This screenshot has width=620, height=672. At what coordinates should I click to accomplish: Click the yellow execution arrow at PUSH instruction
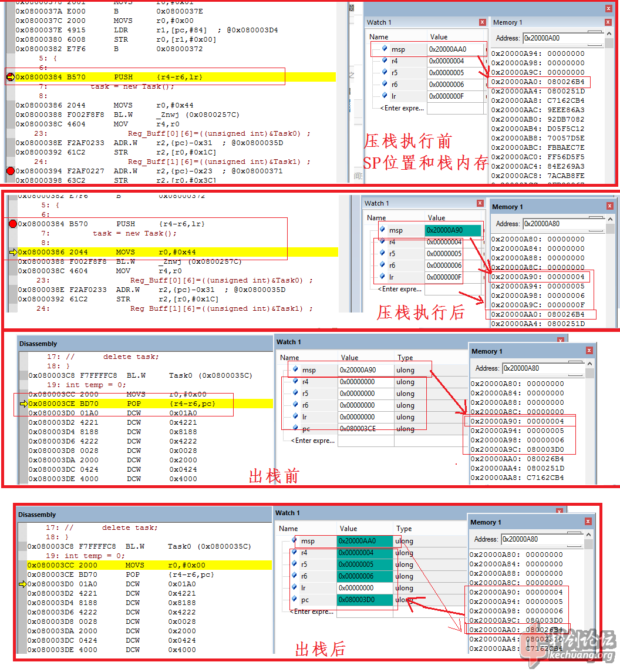click(10, 76)
